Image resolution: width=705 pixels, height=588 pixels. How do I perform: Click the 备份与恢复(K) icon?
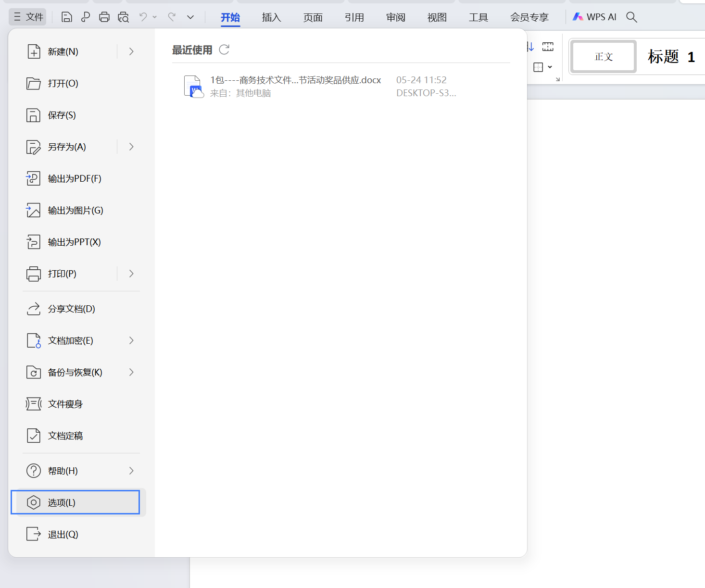[34, 372]
